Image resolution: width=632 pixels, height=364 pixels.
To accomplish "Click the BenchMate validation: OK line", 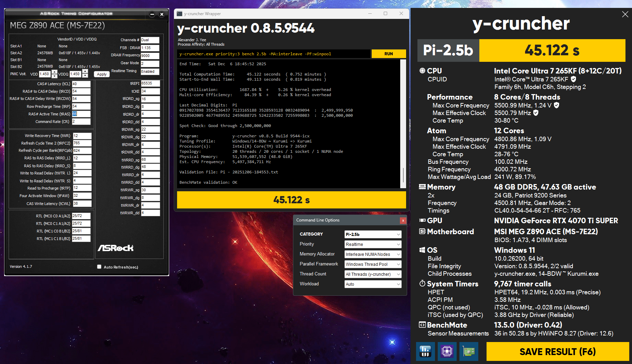I will pos(208,182).
